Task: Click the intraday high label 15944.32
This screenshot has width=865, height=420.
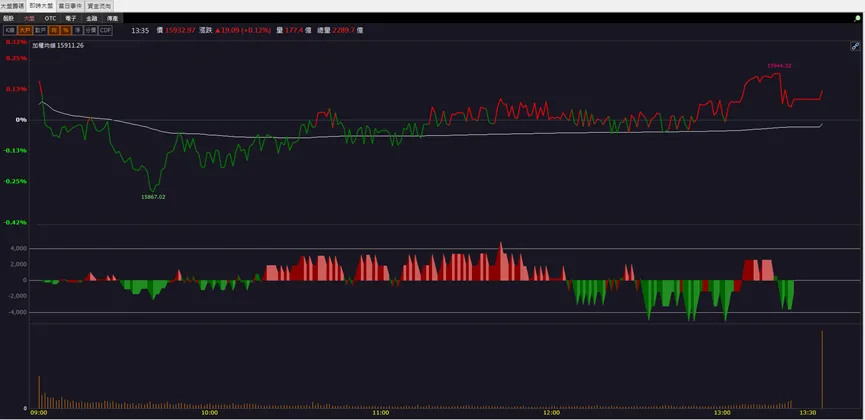Action: coord(779,66)
